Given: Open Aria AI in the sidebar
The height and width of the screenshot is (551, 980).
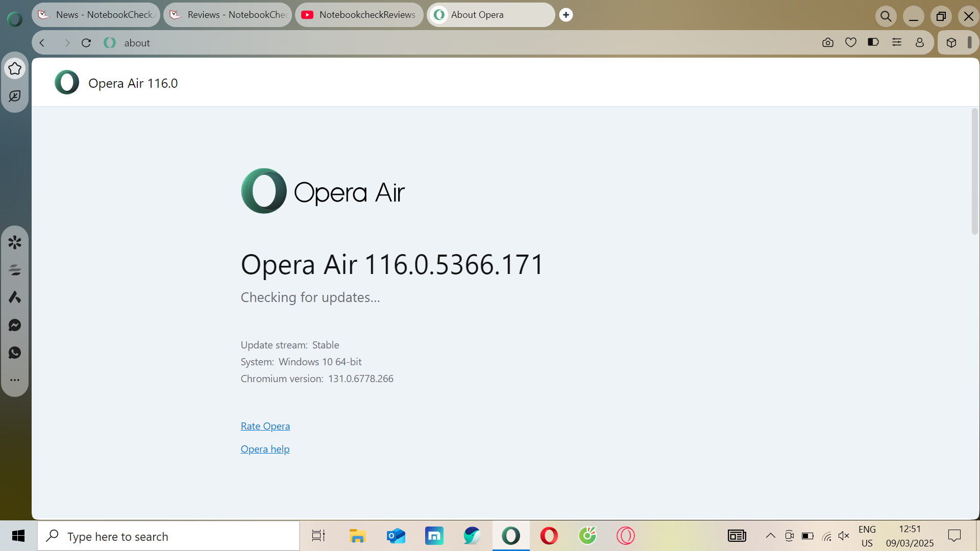Looking at the screenshot, I should point(15,297).
